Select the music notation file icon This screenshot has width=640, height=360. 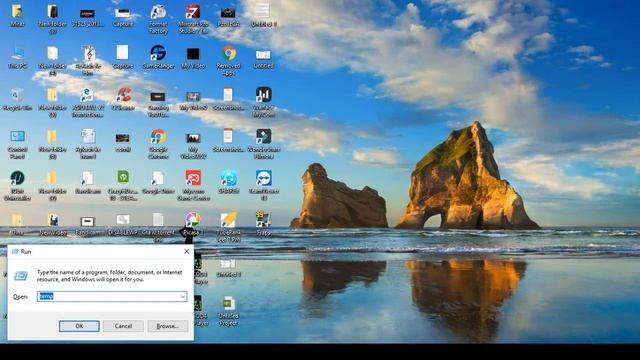tap(88, 53)
